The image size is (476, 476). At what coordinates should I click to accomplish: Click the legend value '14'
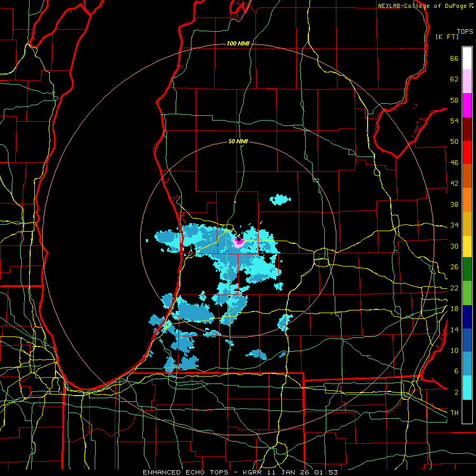coord(454,329)
